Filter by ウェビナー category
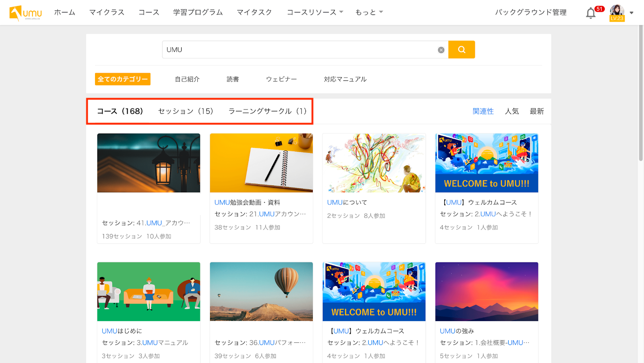 281,79
